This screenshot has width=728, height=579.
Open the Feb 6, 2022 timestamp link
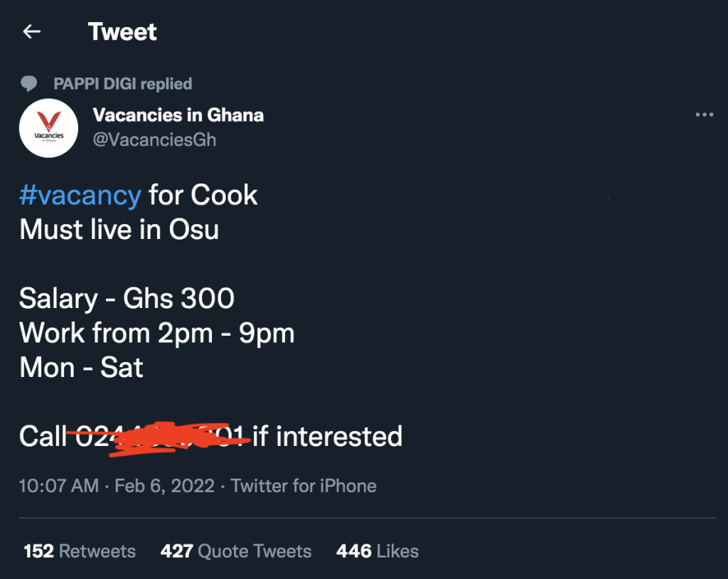pyautogui.click(x=165, y=486)
